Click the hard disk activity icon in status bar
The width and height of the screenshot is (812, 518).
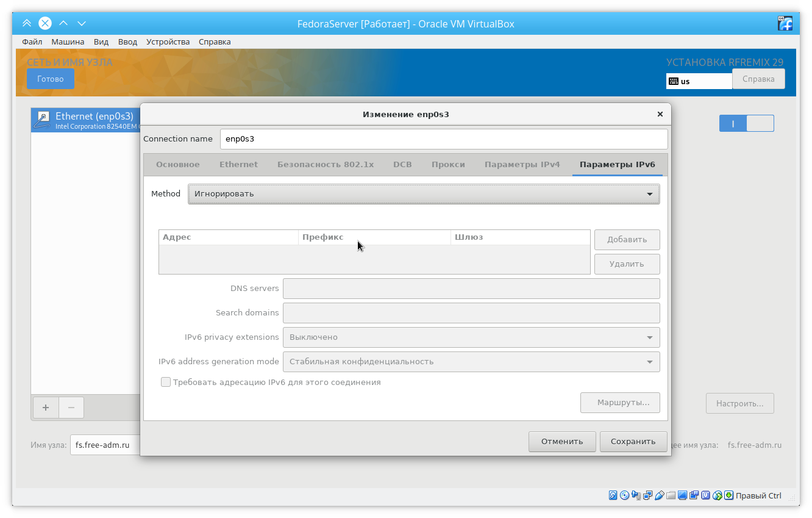613,495
